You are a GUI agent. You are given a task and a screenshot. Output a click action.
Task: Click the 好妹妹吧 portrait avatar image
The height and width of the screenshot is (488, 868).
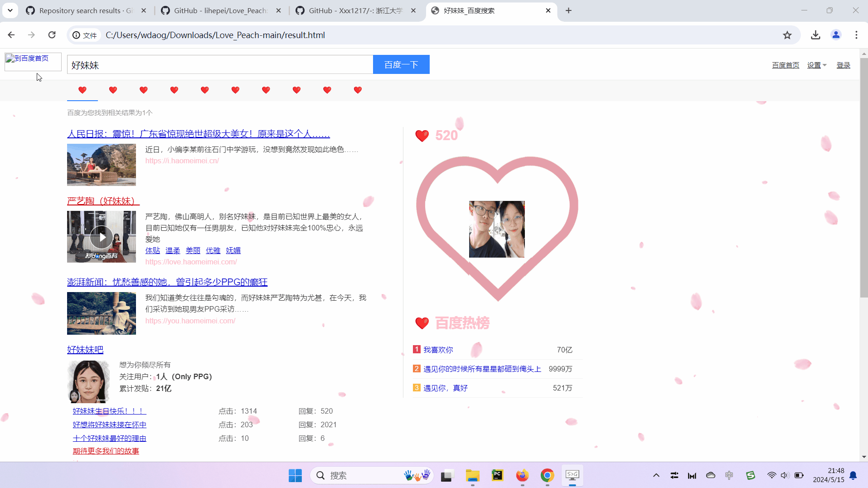click(89, 381)
